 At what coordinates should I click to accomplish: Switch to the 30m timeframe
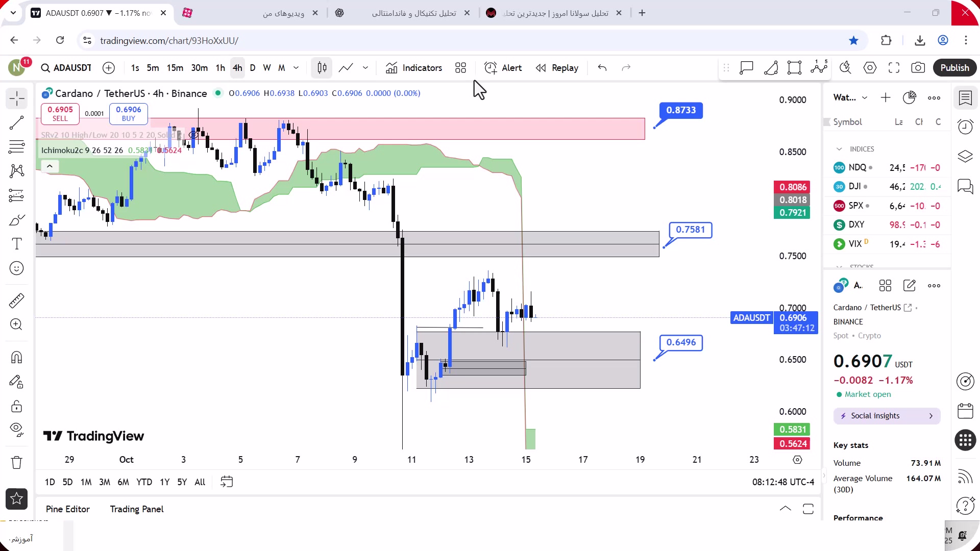[x=200, y=68]
